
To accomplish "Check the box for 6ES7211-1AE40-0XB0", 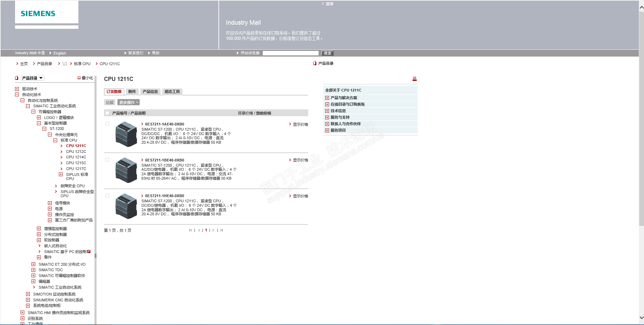I will click(x=108, y=124).
